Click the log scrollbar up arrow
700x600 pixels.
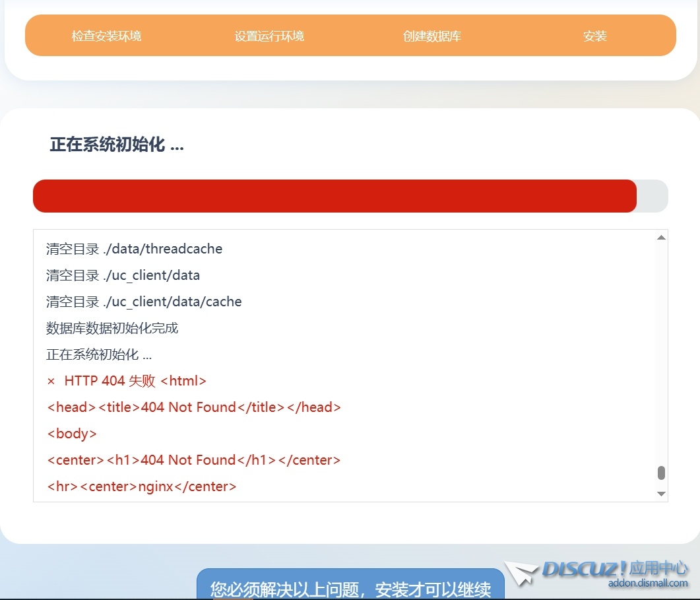[x=661, y=238]
